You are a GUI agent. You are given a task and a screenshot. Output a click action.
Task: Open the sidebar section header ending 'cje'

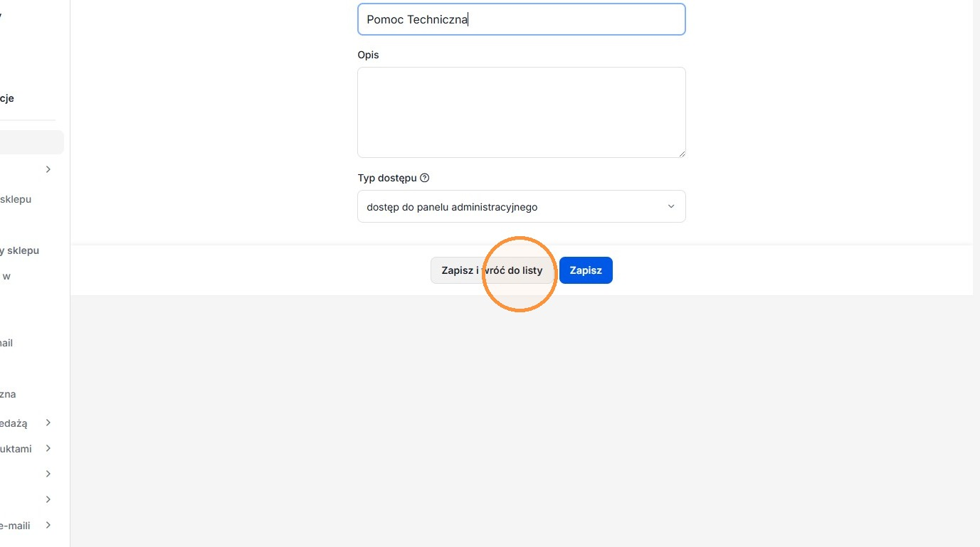pos(7,98)
